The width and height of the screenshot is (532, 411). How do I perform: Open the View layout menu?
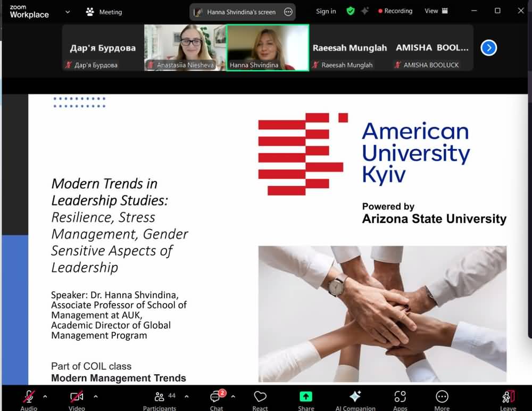pos(436,11)
